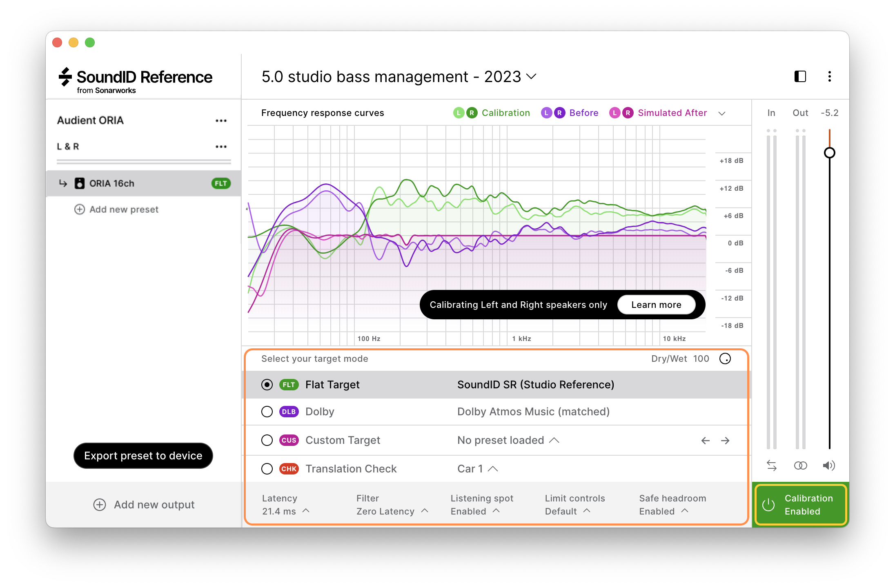Select the Custom Target radio button

point(267,440)
